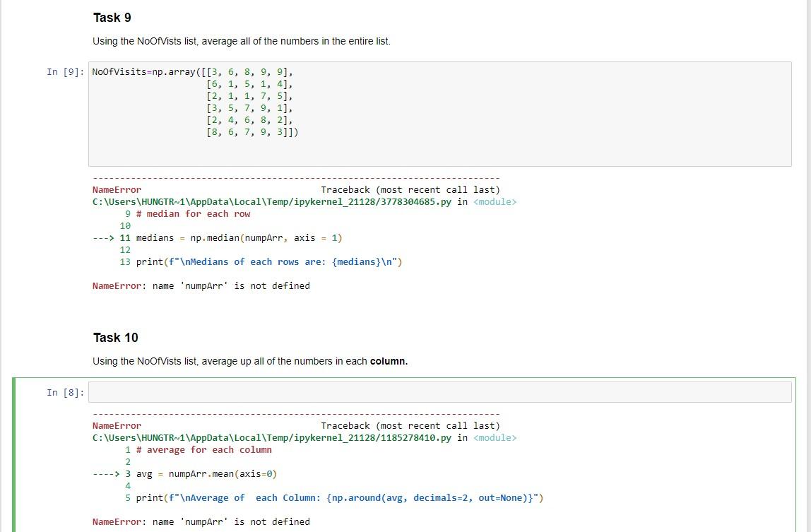Click the array row [6, 1, 5, 1, 4]
The height and width of the screenshot is (532, 811).
(249, 84)
